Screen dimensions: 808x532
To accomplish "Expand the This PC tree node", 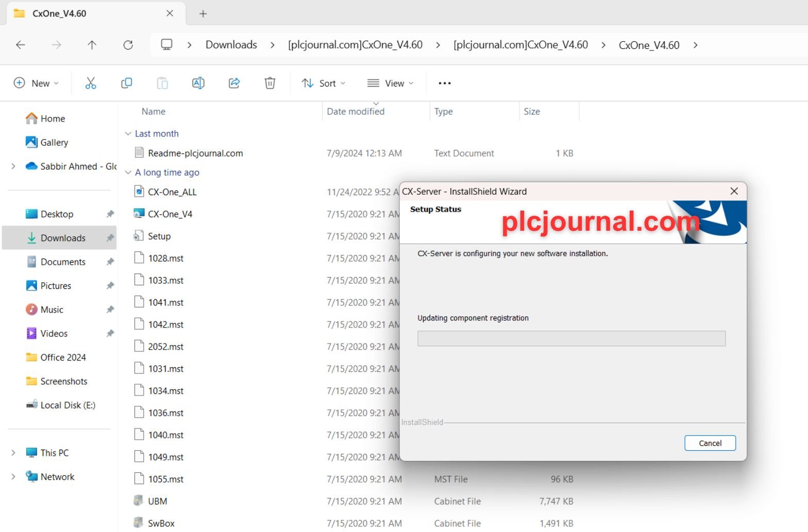I will (x=13, y=453).
